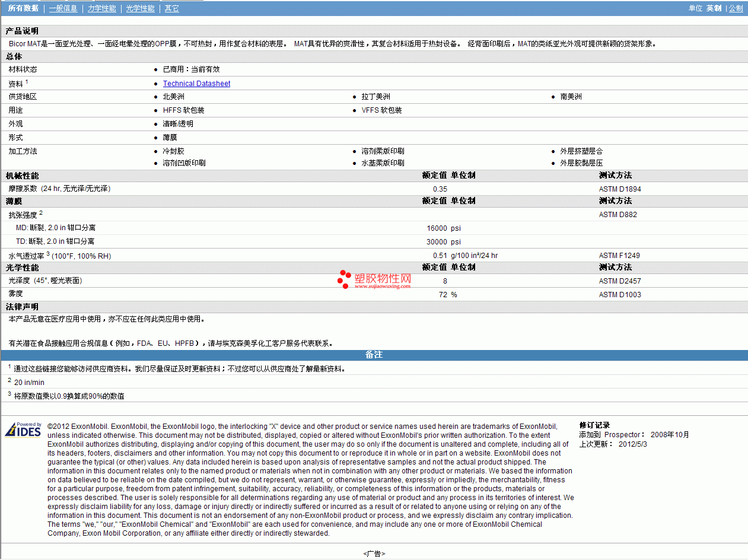Click HFFS 软包装 usage entry
This screenshot has height=560, width=748.
click(183, 110)
